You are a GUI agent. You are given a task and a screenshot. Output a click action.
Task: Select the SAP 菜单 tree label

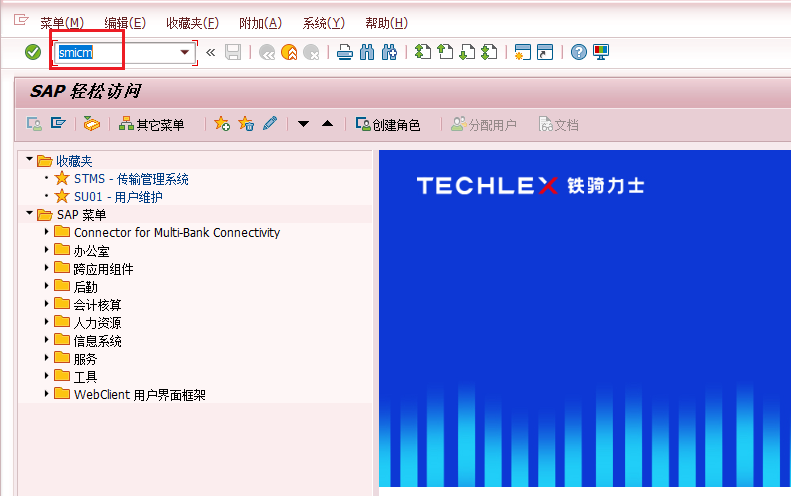click(81, 215)
